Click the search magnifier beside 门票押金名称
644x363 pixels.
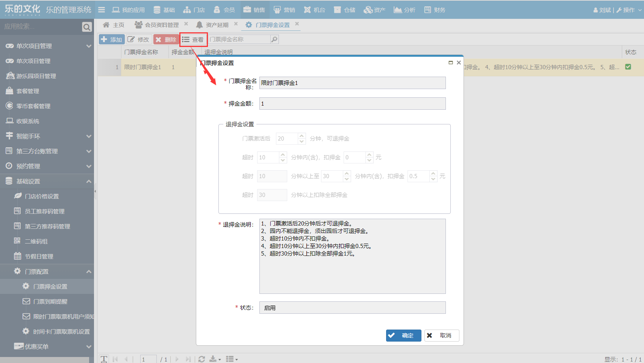tap(274, 39)
